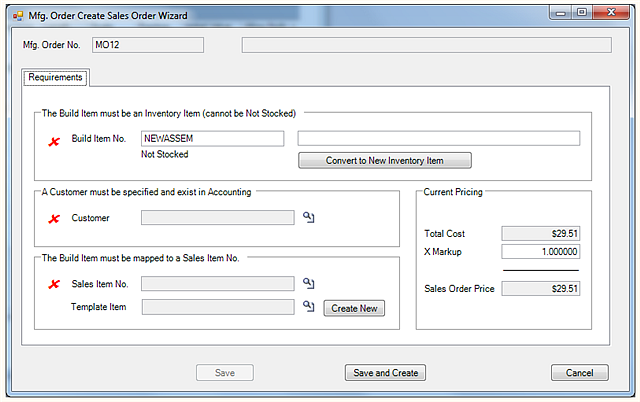The width and height of the screenshot is (640, 402).
Task: Switch to the Requirements tab
Action: [x=56, y=78]
